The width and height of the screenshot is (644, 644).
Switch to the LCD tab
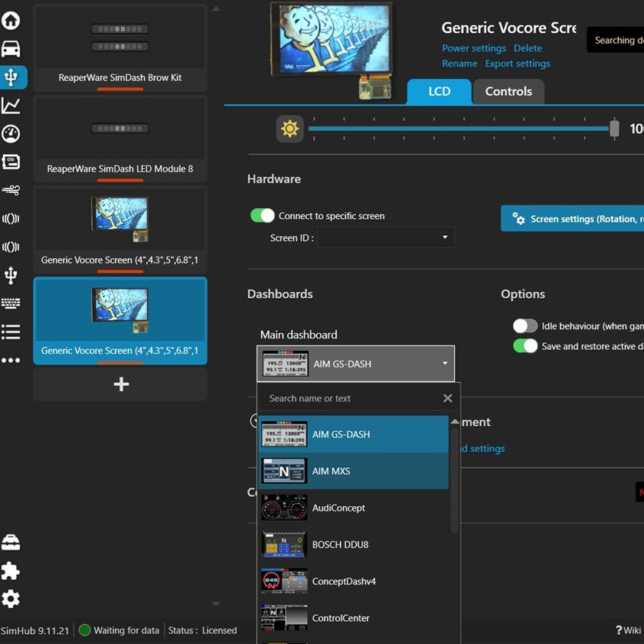click(439, 92)
